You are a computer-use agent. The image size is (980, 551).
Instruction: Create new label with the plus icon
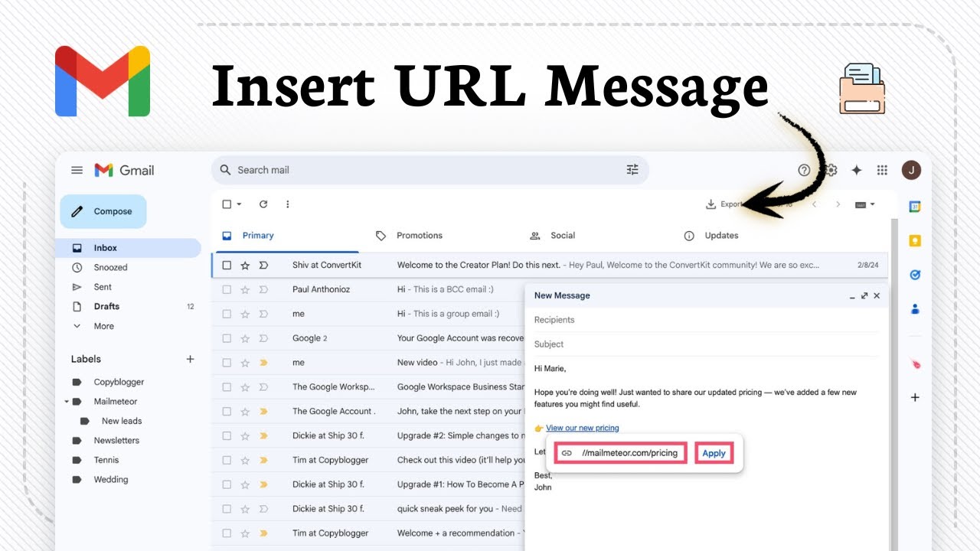190,359
